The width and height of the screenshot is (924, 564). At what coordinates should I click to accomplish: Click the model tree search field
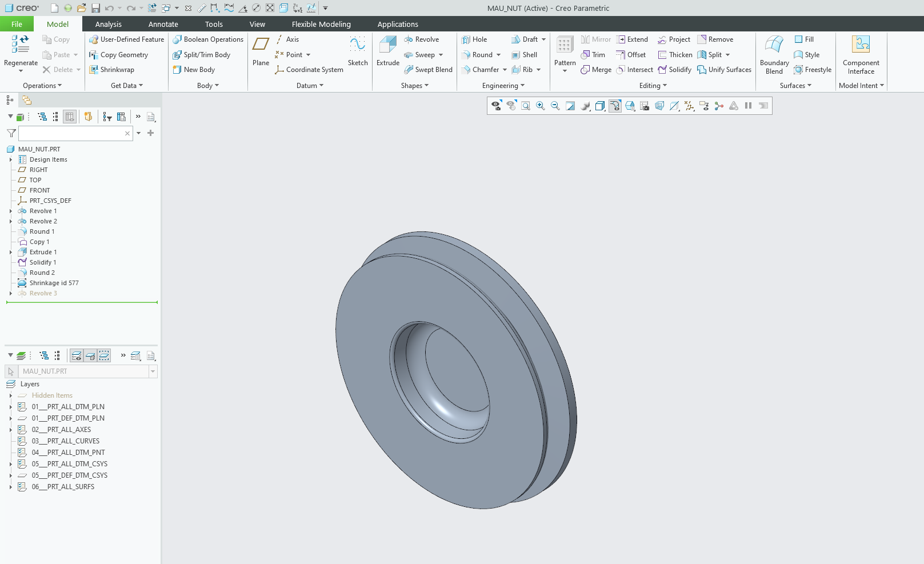[71, 133]
